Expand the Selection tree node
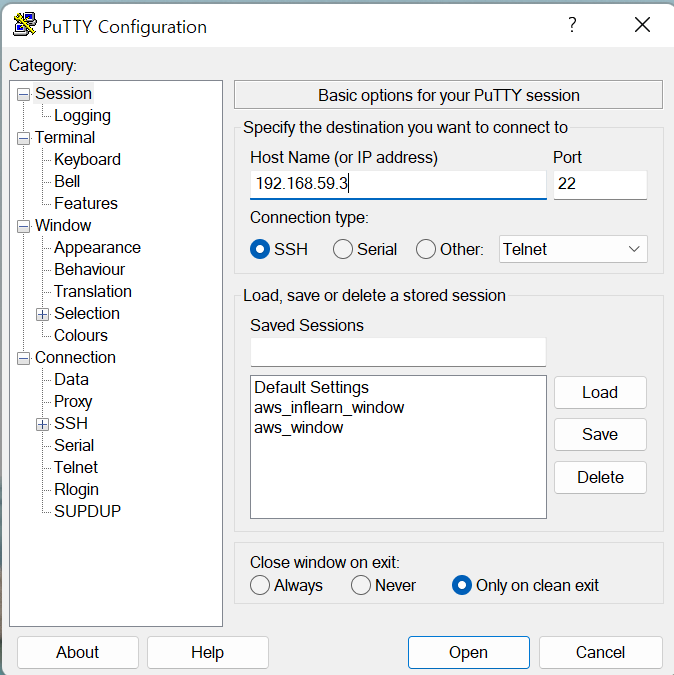 [x=42, y=314]
